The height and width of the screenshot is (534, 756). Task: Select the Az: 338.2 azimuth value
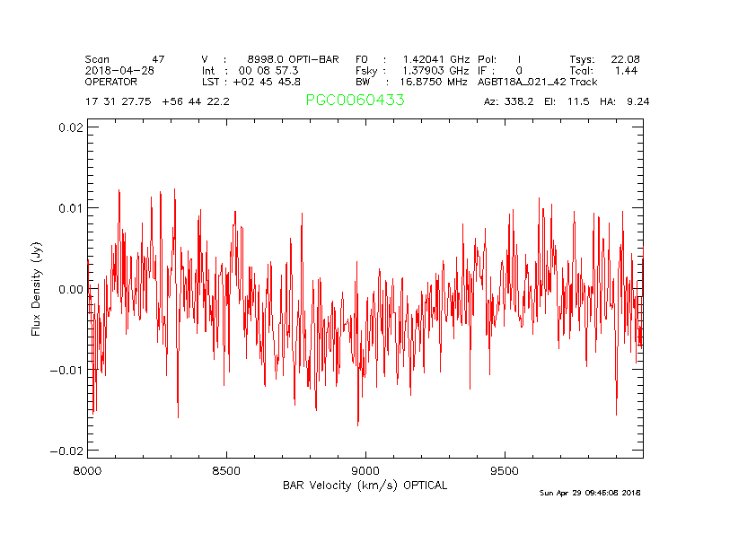(509, 101)
